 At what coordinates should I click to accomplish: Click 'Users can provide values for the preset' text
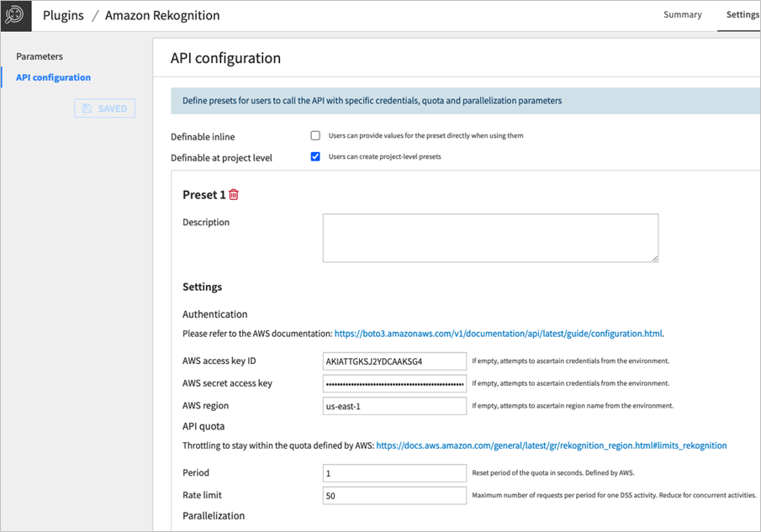coord(425,136)
